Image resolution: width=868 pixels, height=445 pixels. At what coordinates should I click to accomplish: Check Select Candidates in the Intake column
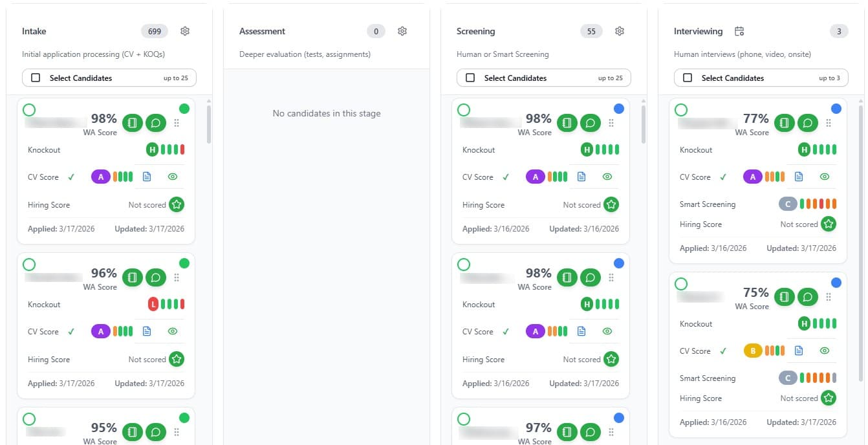pos(36,77)
